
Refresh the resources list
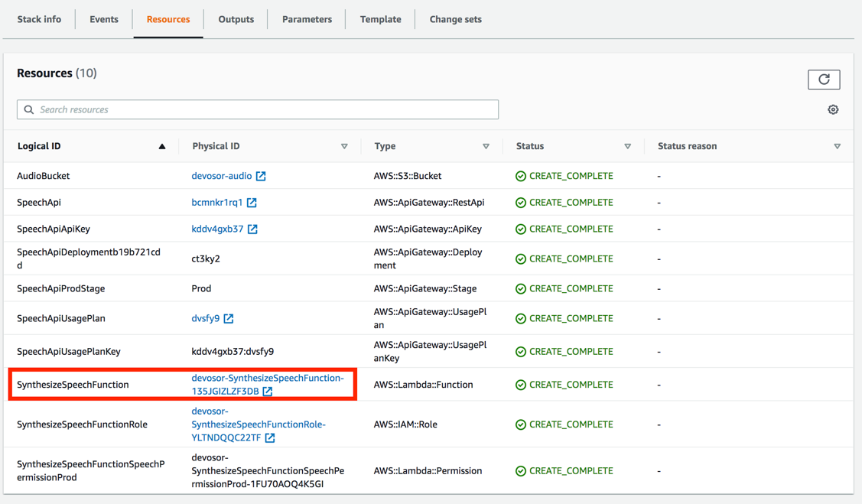click(824, 80)
